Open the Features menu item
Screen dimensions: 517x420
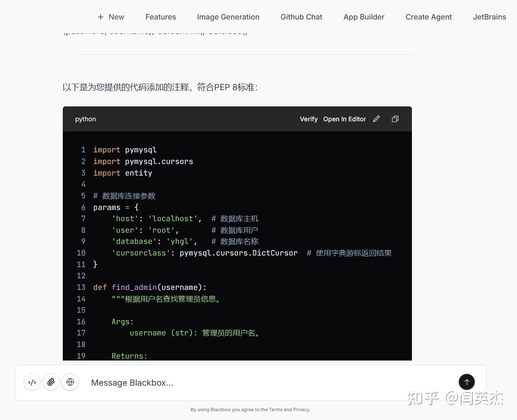pyautogui.click(x=160, y=17)
